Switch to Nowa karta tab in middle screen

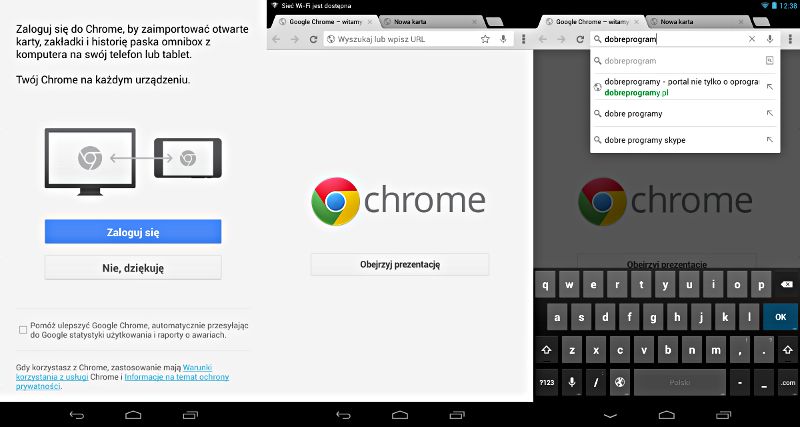pyautogui.click(x=424, y=22)
